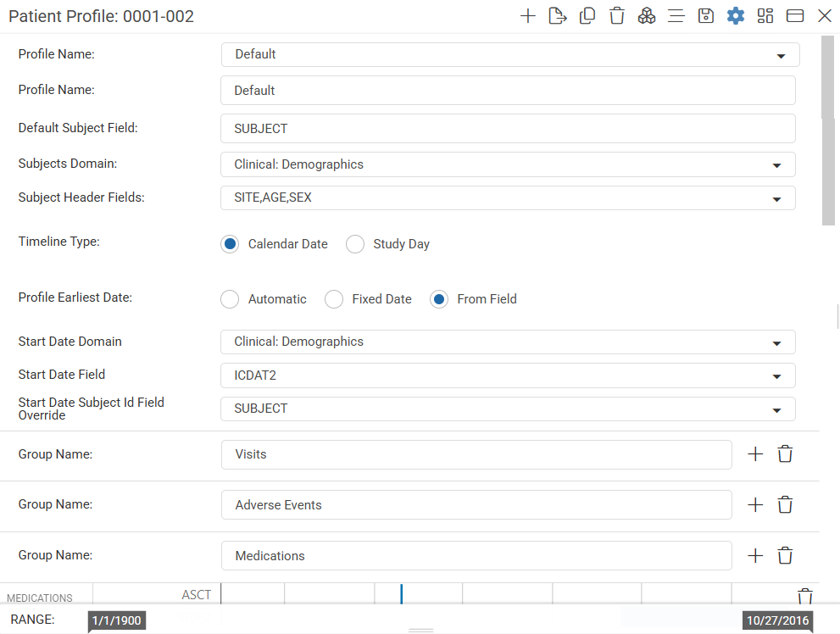Toggle the blue settings gear icon
Screen dimensions: 840x634
(736, 16)
